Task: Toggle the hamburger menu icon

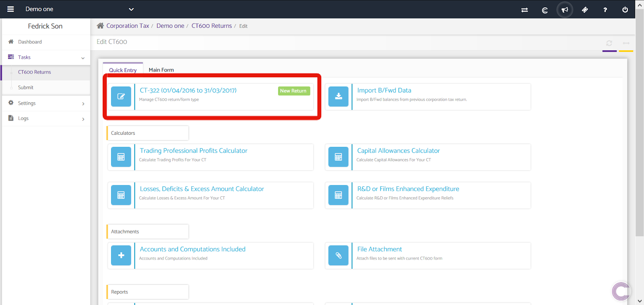Action: coord(10,9)
